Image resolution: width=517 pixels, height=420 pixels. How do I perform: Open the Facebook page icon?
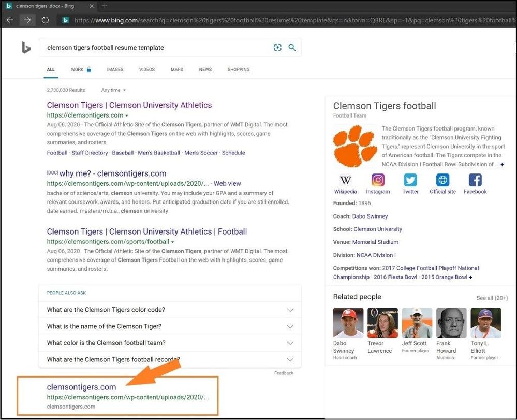[x=475, y=180]
